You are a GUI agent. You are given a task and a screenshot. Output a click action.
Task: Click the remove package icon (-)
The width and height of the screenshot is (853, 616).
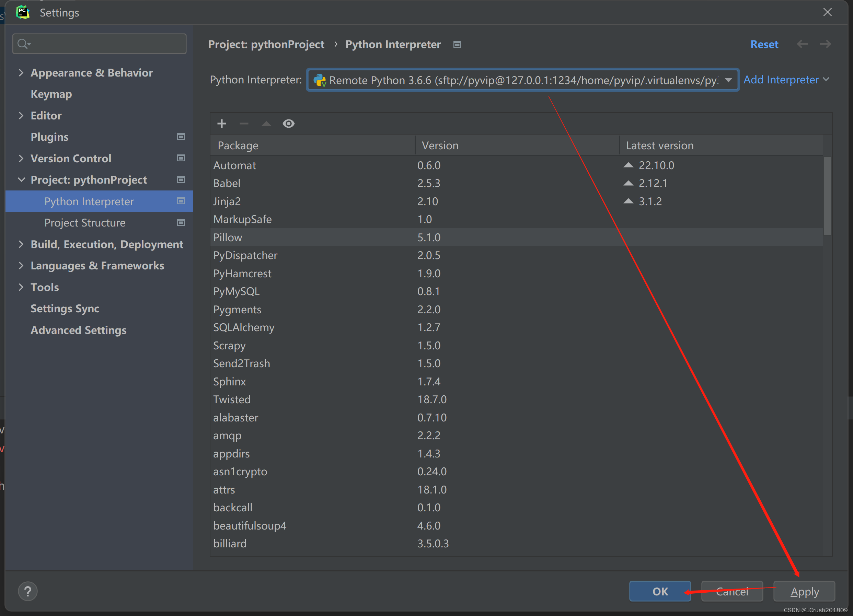coord(244,123)
